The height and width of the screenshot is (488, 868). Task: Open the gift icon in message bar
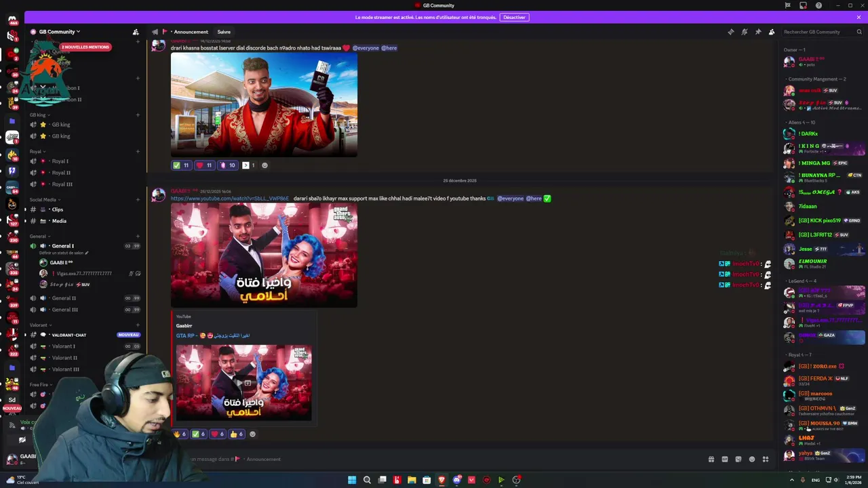tap(711, 459)
